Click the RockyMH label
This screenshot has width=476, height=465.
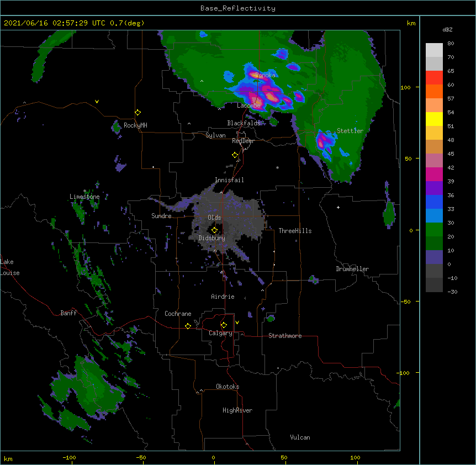click(135, 125)
